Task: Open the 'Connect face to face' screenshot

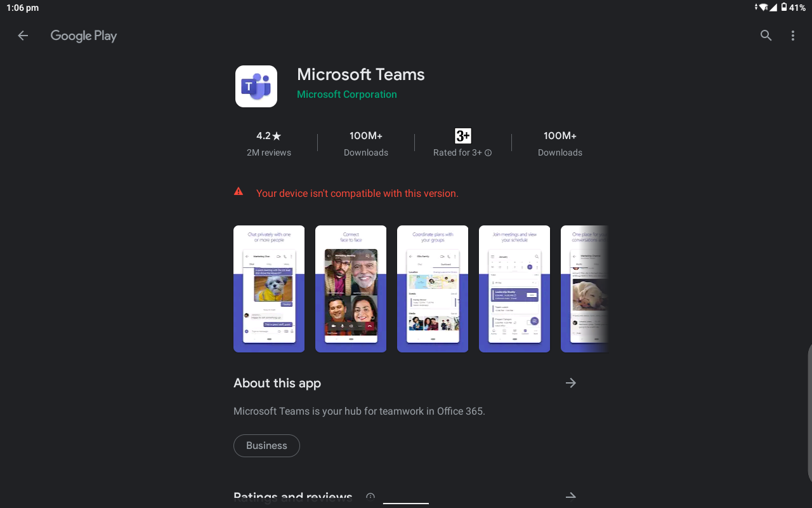Action: point(351,289)
